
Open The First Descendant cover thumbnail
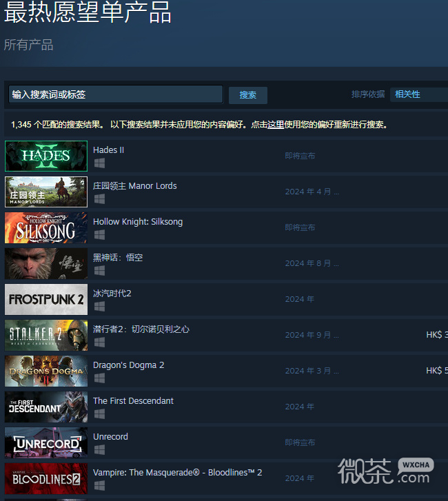click(x=46, y=407)
